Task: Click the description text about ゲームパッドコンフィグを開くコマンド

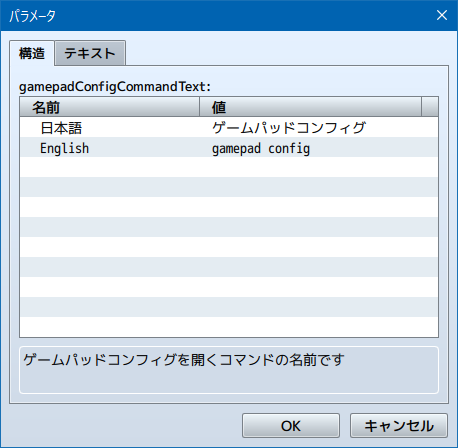Action: click(184, 360)
